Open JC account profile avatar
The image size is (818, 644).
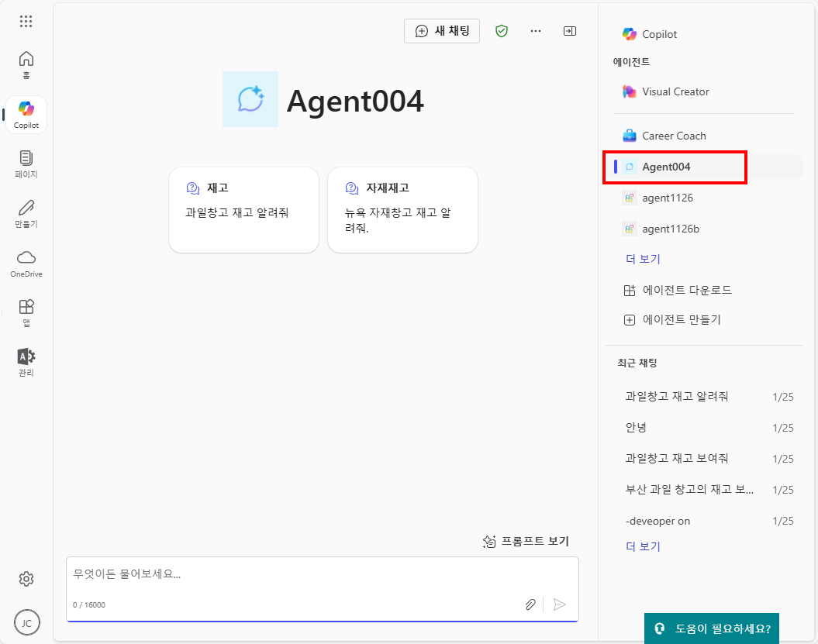26,622
